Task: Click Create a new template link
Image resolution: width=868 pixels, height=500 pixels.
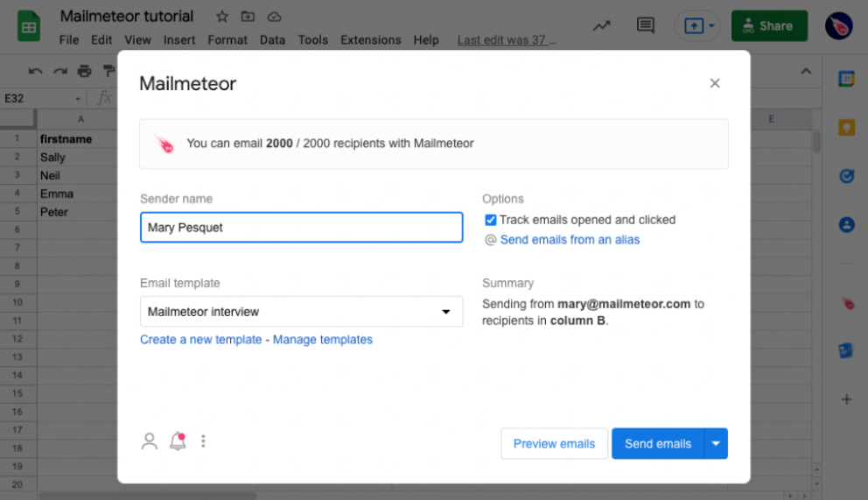Action: 201,340
